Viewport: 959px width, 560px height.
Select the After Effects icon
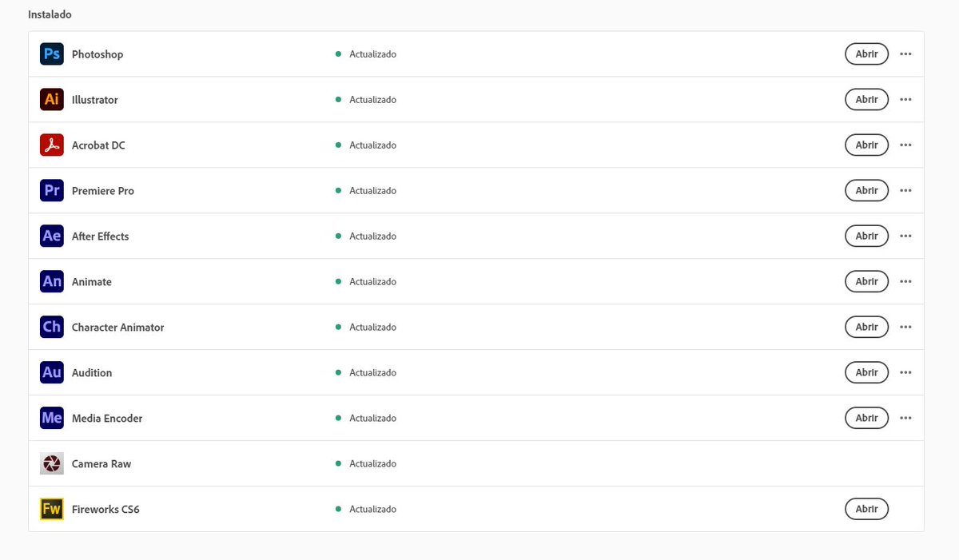[x=52, y=236]
